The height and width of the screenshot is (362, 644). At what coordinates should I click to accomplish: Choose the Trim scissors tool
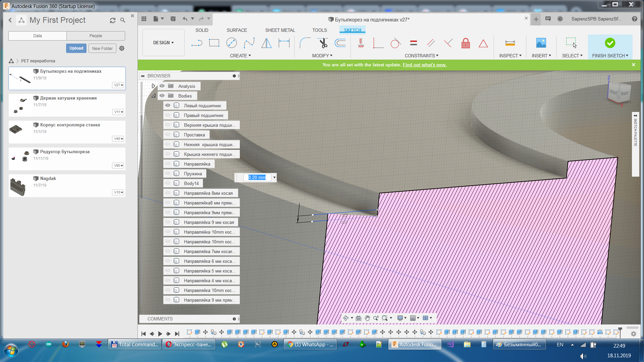(323, 43)
